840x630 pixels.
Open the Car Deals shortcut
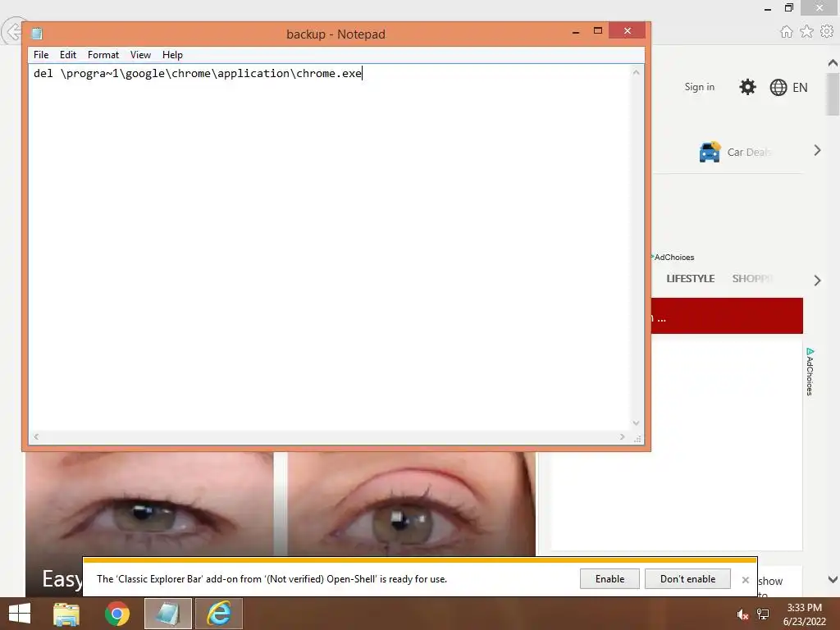point(735,152)
